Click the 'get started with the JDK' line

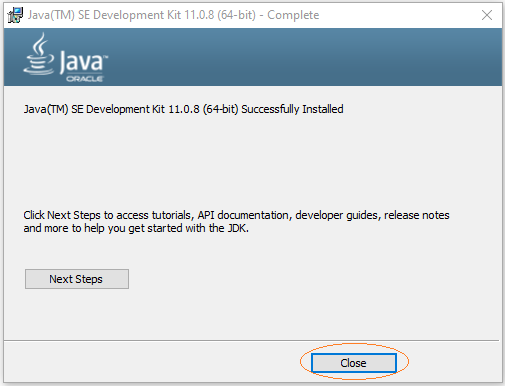pyautogui.click(x=136, y=228)
